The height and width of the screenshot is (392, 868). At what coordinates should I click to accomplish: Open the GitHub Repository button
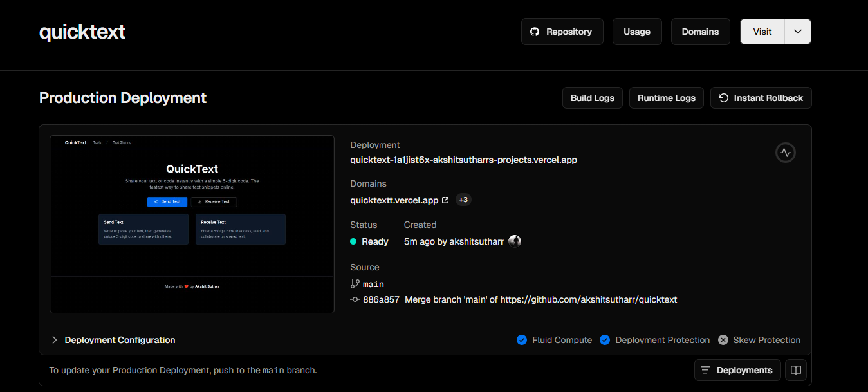(562, 32)
